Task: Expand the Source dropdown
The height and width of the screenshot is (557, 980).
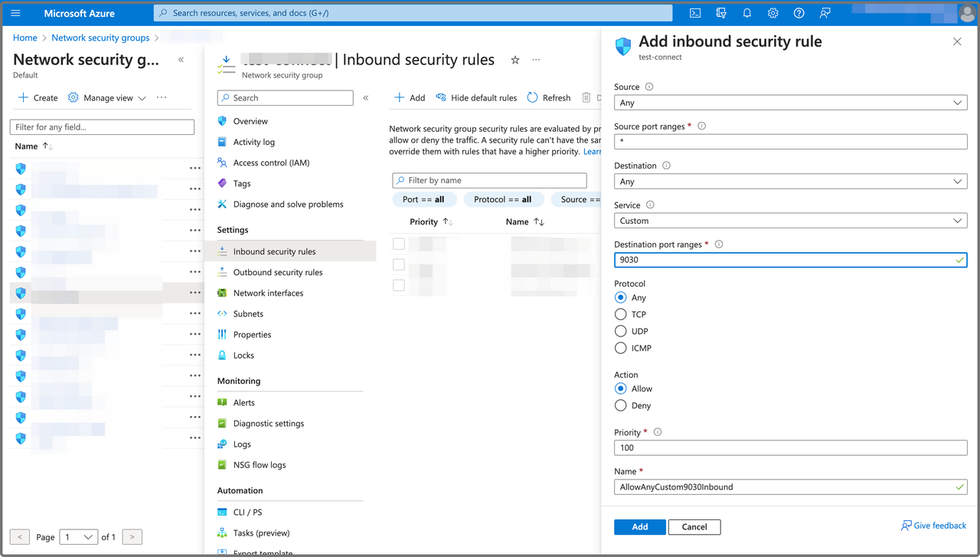Action: (x=790, y=103)
